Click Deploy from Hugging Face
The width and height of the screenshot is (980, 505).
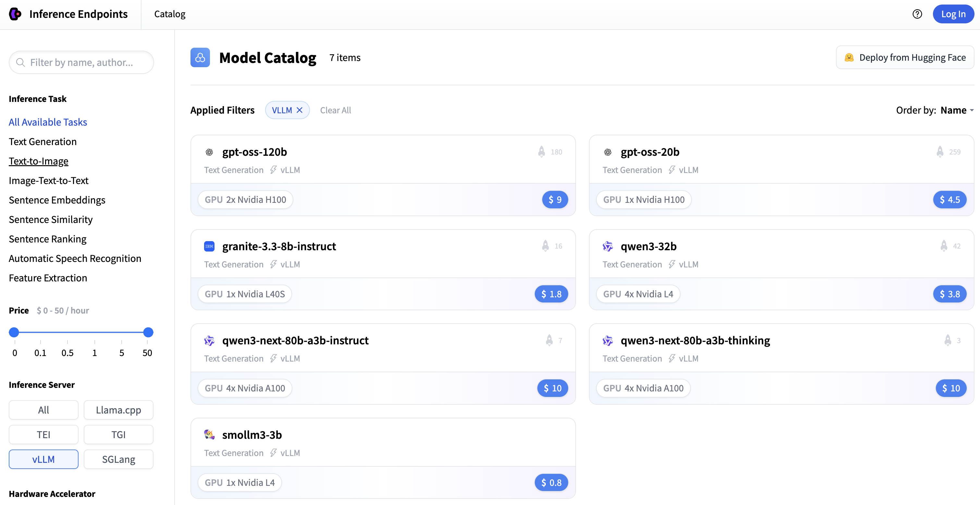click(x=905, y=57)
